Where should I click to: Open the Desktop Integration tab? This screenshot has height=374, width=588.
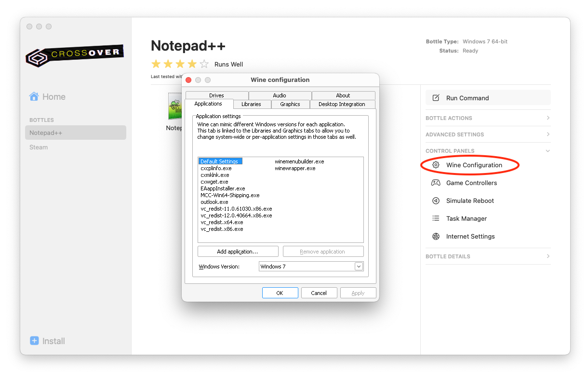[342, 104]
